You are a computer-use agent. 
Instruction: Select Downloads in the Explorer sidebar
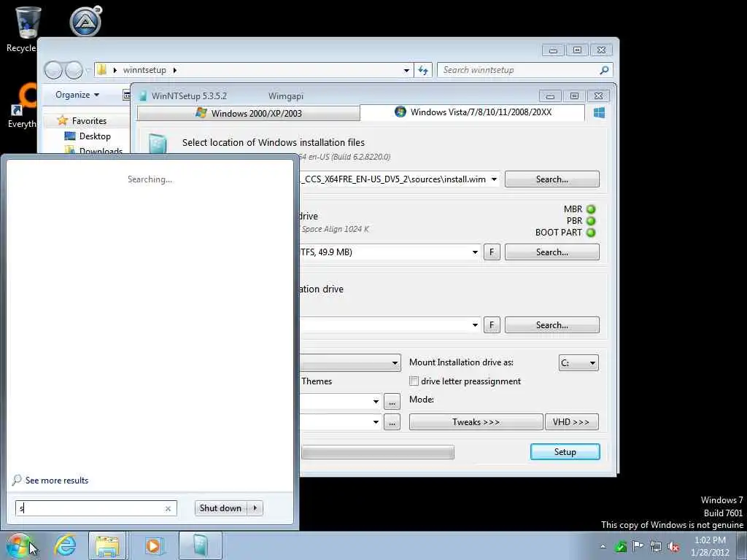(x=101, y=151)
